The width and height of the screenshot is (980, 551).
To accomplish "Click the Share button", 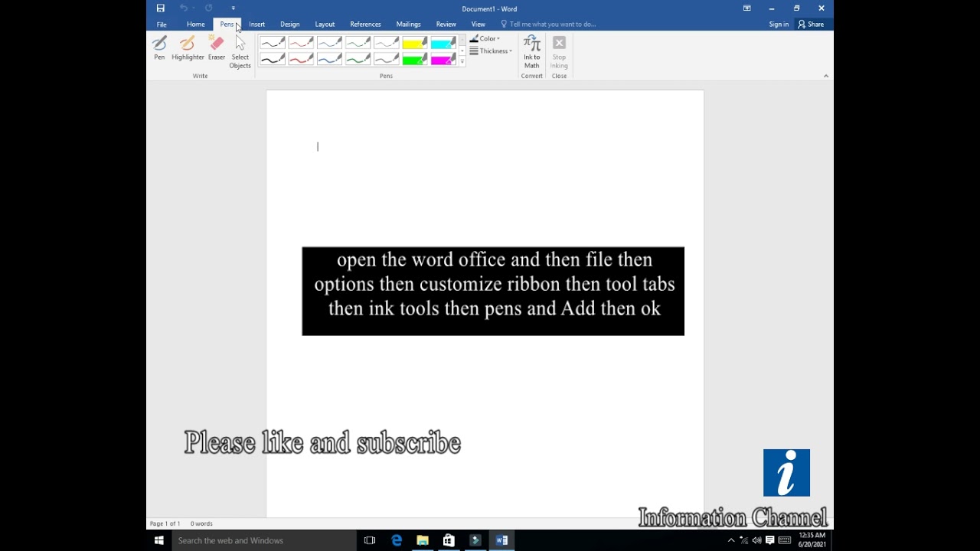I will click(x=811, y=24).
